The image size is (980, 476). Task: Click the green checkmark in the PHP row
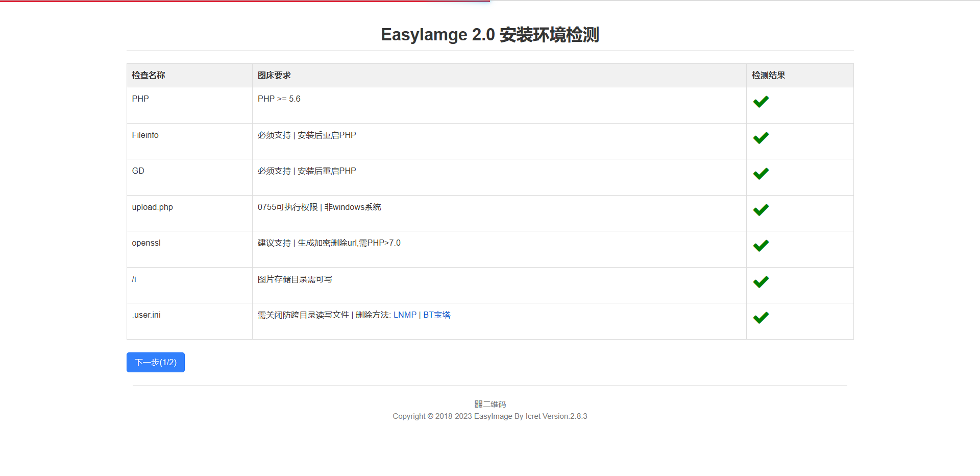tap(761, 102)
